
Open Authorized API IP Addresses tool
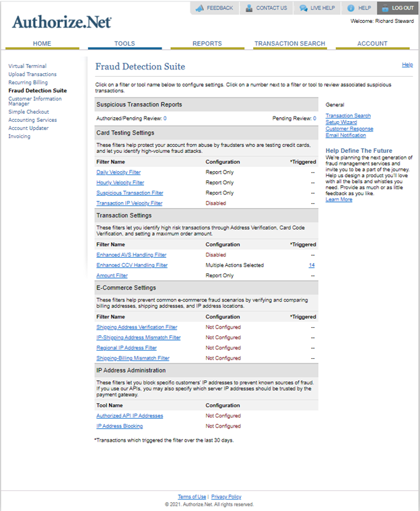point(130,415)
